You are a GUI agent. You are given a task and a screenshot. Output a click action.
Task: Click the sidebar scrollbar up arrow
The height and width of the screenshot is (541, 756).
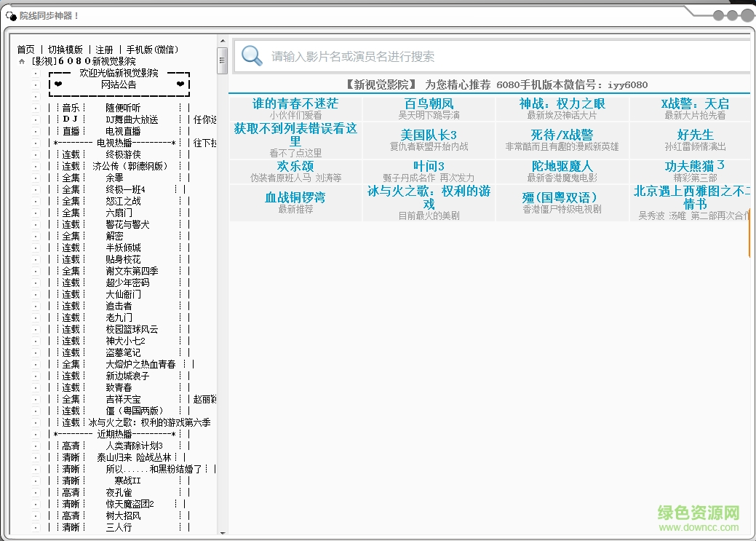[x=221, y=39]
